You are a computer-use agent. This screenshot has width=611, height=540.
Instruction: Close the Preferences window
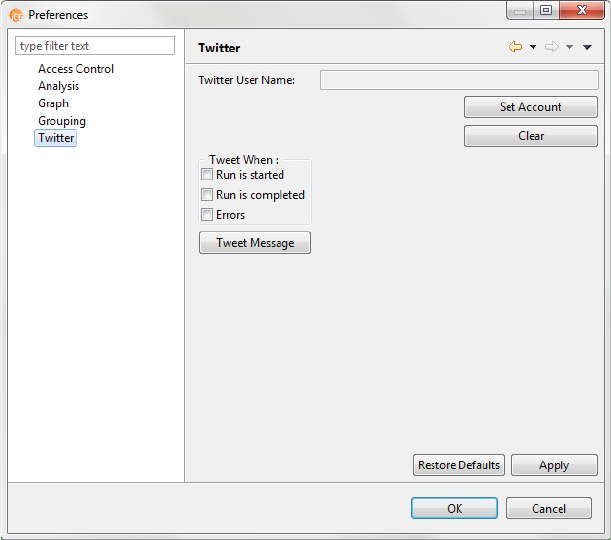581,10
